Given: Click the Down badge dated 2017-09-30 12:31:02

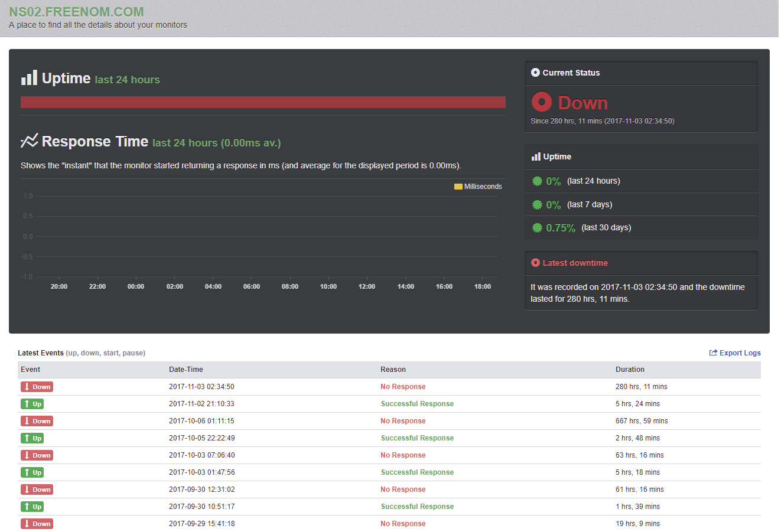Looking at the screenshot, I should point(37,489).
